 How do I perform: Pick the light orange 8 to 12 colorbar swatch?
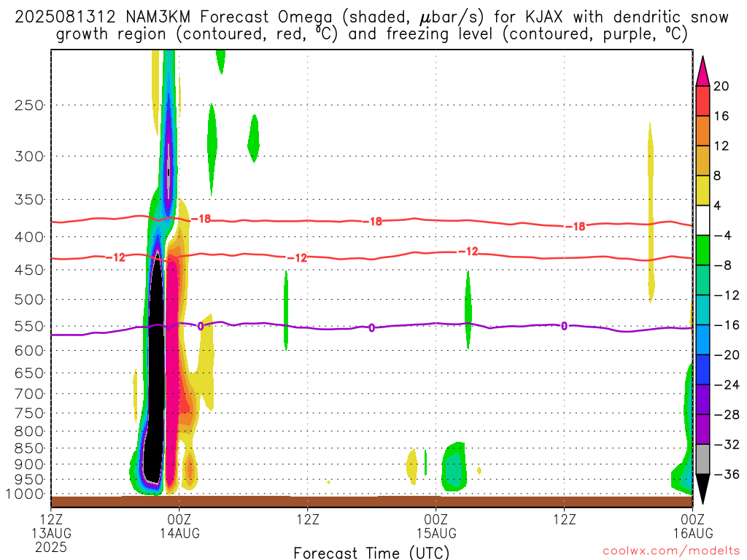703,160
